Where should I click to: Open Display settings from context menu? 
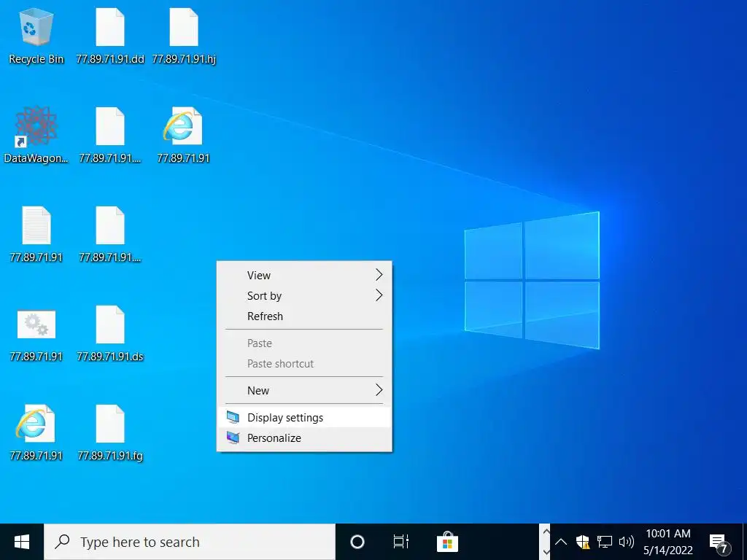304,418
